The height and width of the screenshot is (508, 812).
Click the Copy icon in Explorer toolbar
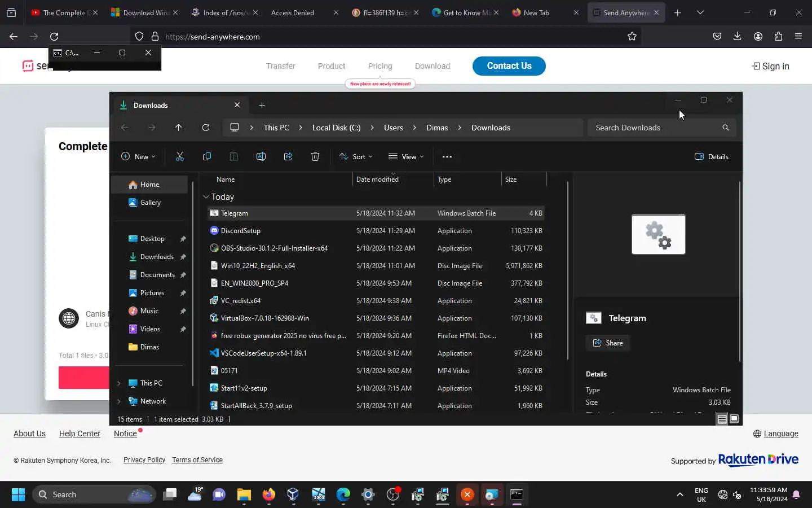click(x=207, y=156)
